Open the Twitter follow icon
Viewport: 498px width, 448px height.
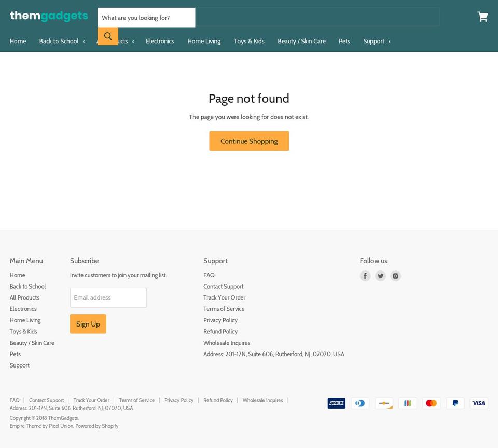[x=380, y=276]
